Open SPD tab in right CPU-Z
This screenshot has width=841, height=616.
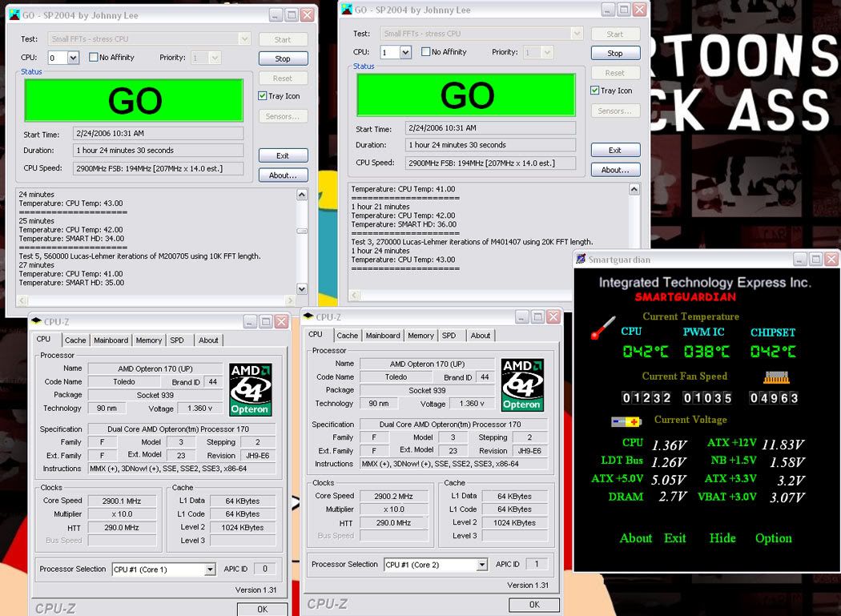(x=449, y=336)
